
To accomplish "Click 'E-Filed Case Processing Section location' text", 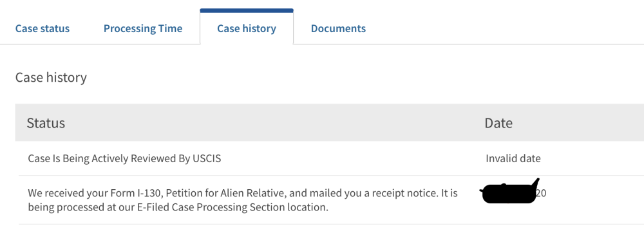I will (x=232, y=207).
